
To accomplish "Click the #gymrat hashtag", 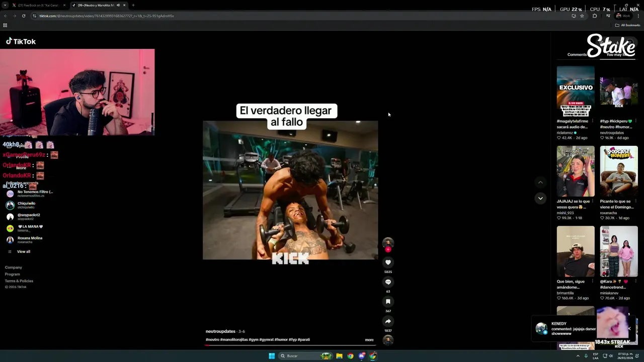I will (x=267, y=339).
